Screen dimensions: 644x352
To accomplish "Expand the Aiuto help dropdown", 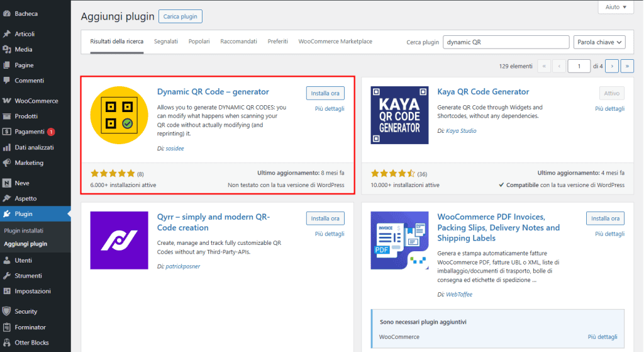I will pos(615,7).
